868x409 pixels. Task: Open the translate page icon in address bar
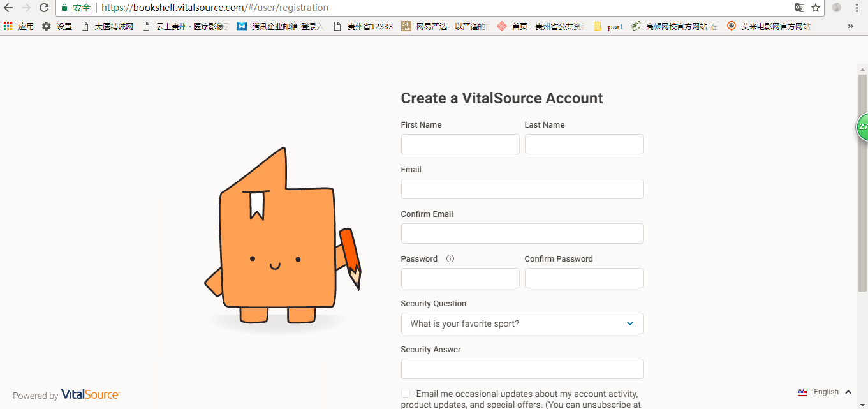point(800,8)
